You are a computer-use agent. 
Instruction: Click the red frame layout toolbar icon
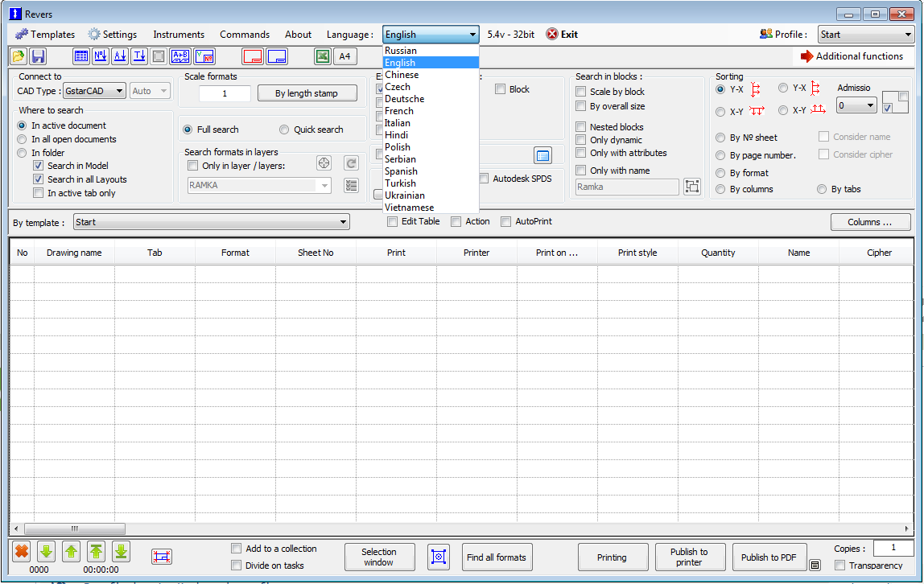point(253,56)
